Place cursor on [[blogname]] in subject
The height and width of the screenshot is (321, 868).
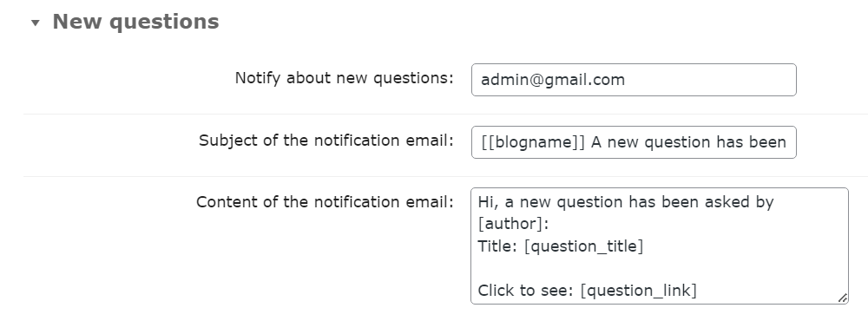pos(533,142)
